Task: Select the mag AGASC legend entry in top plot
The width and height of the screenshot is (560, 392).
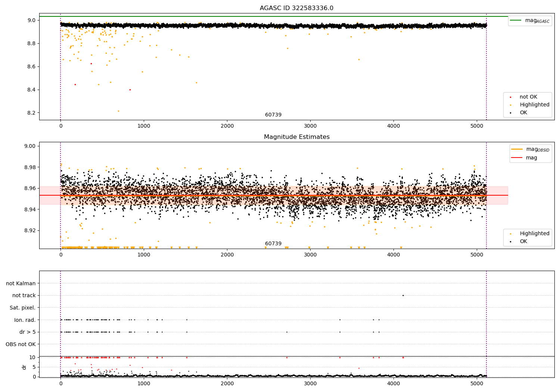Action: pos(530,21)
